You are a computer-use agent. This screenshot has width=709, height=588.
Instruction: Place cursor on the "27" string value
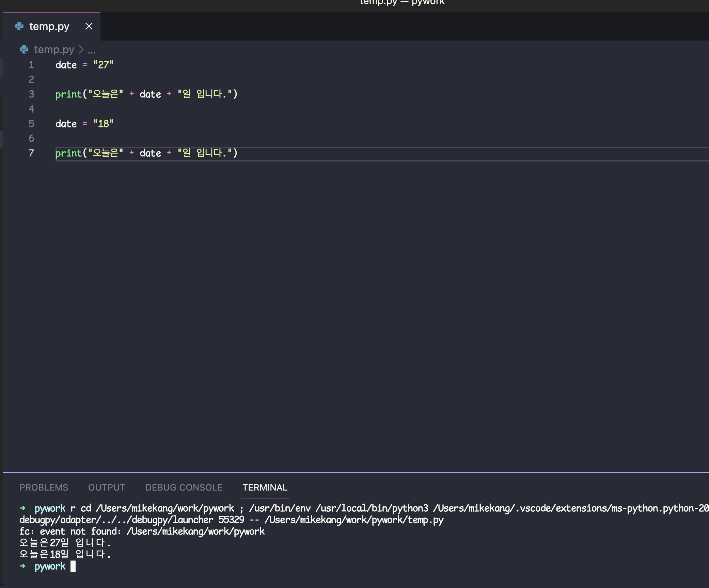[104, 65]
